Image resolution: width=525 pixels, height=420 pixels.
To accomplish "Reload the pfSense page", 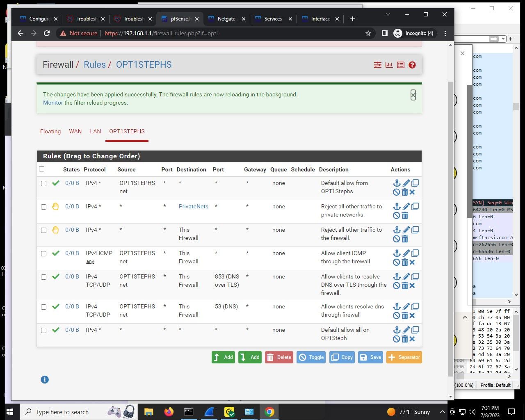I will point(47,33).
